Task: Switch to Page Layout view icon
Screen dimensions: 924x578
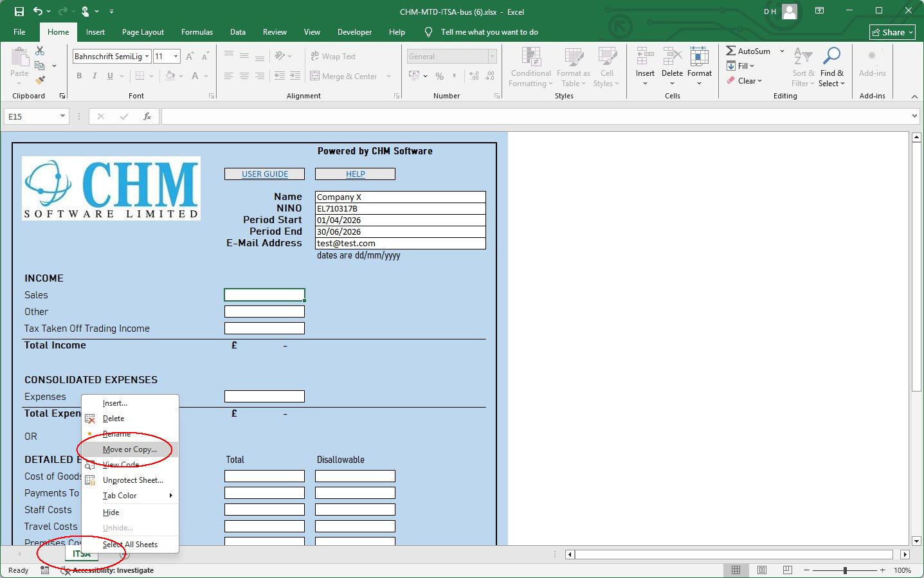Action: pos(762,570)
